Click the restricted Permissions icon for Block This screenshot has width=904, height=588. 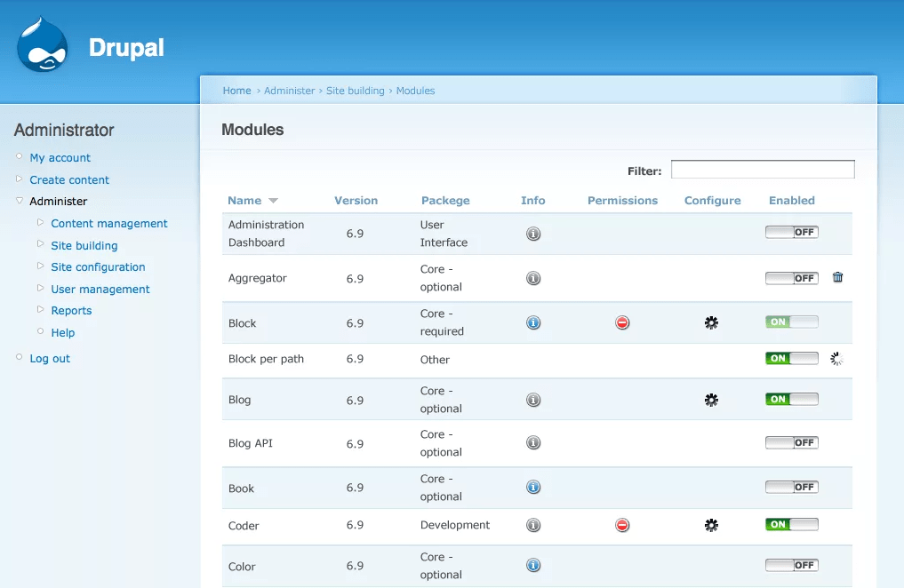click(x=622, y=322)
